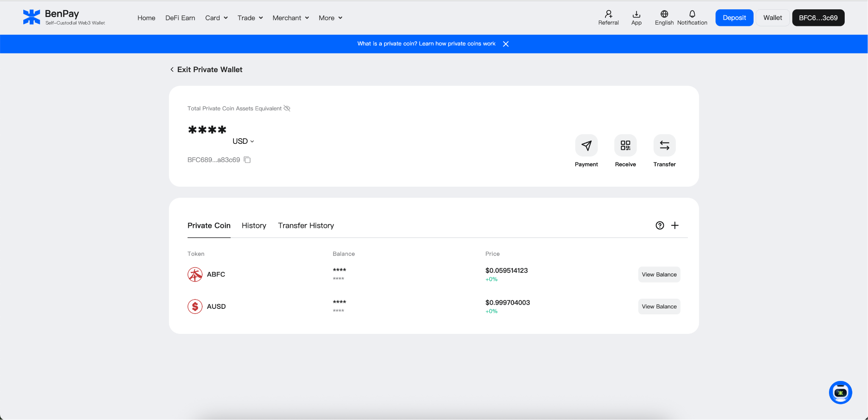868x420 pixels.
Task: Expand the More navigation dropdown
Action: click(330, 18)
